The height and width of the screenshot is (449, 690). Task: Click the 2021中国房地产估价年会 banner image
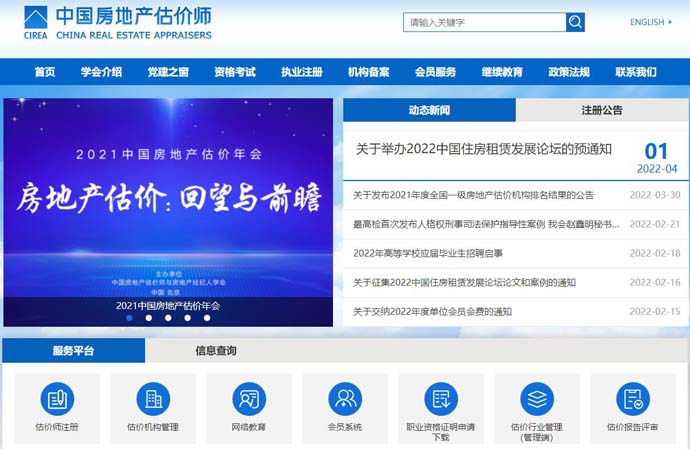[168, 212]
